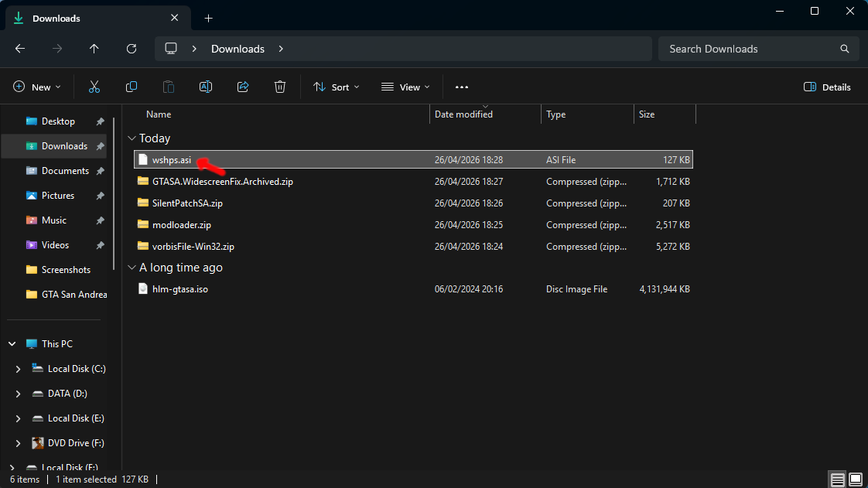Click the pin icon beside Music

tap(101, 220)
